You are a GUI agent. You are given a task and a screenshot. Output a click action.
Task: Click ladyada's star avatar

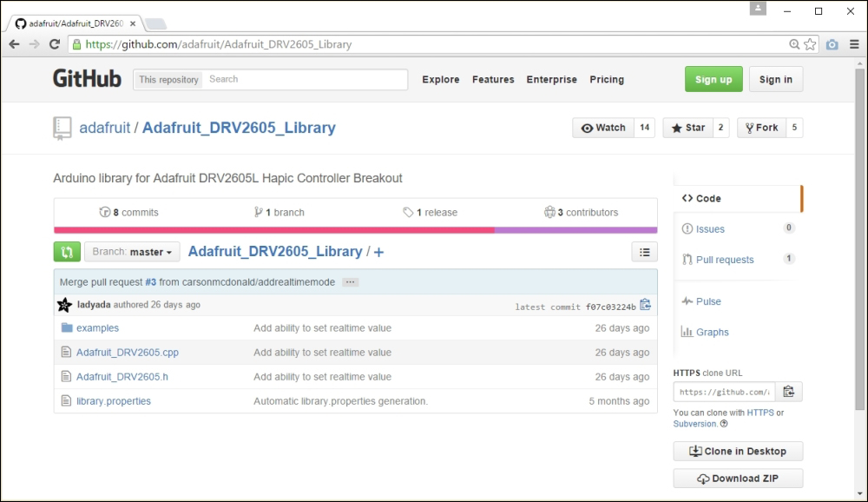65,305
